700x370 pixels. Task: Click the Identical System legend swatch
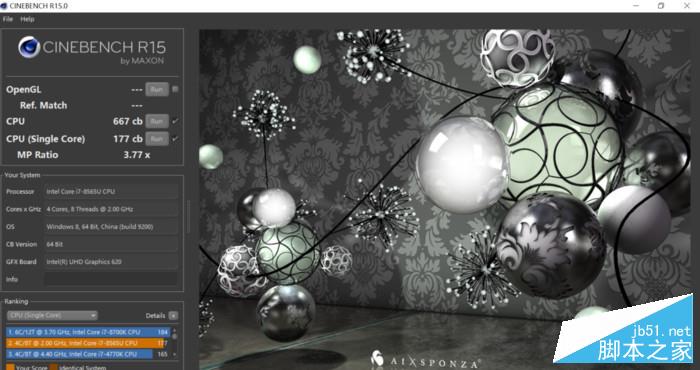point(54,367)
